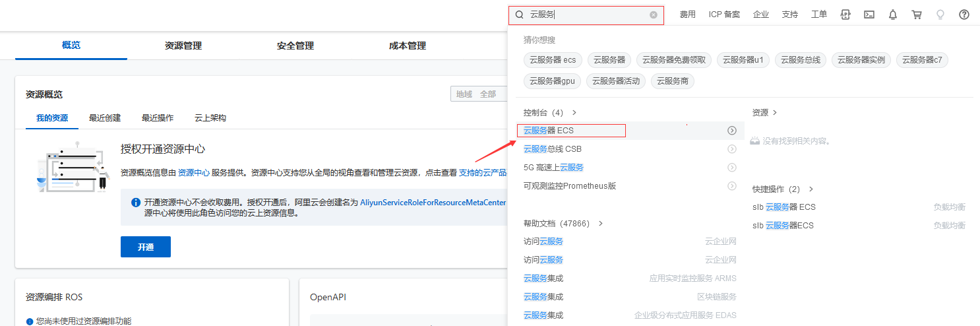Choose suggestion chip 云服务器gpu
This screenshot has width=980, height=326.
point(552,81)
